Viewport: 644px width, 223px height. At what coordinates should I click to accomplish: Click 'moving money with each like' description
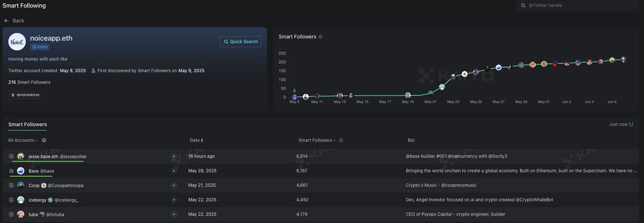coord(38,58)
